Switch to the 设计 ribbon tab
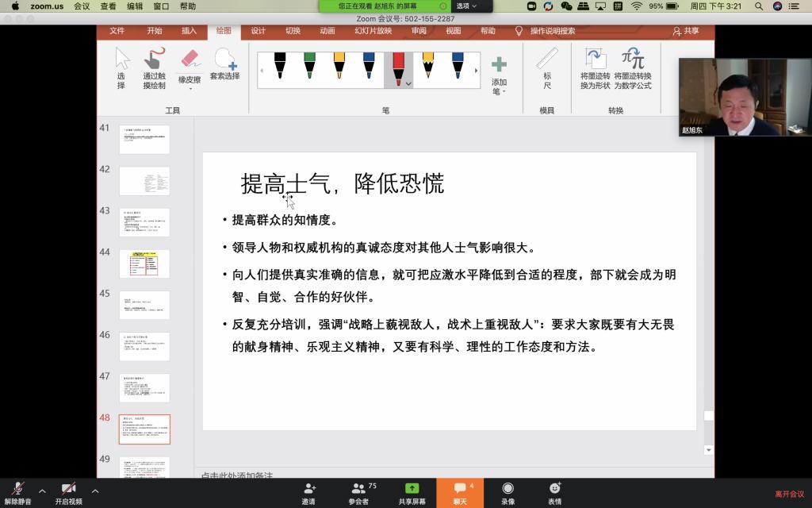Viewport: 812px width, 508px height. 259,31
